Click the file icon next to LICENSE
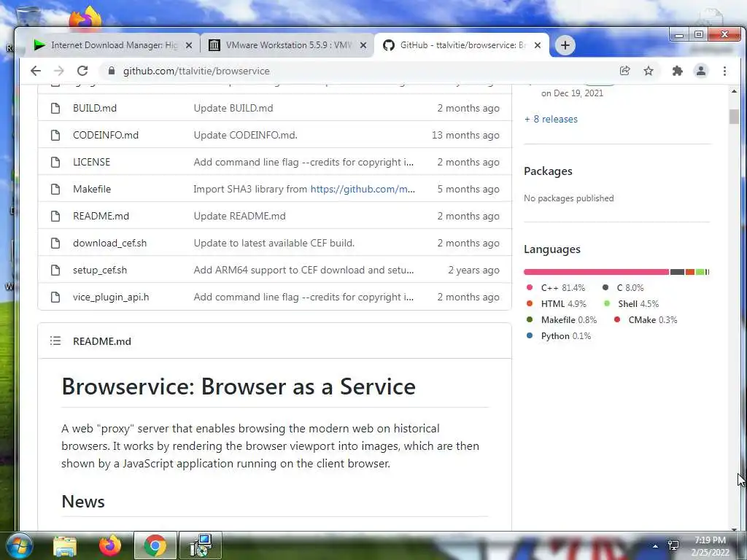 (x=55, y=162)
